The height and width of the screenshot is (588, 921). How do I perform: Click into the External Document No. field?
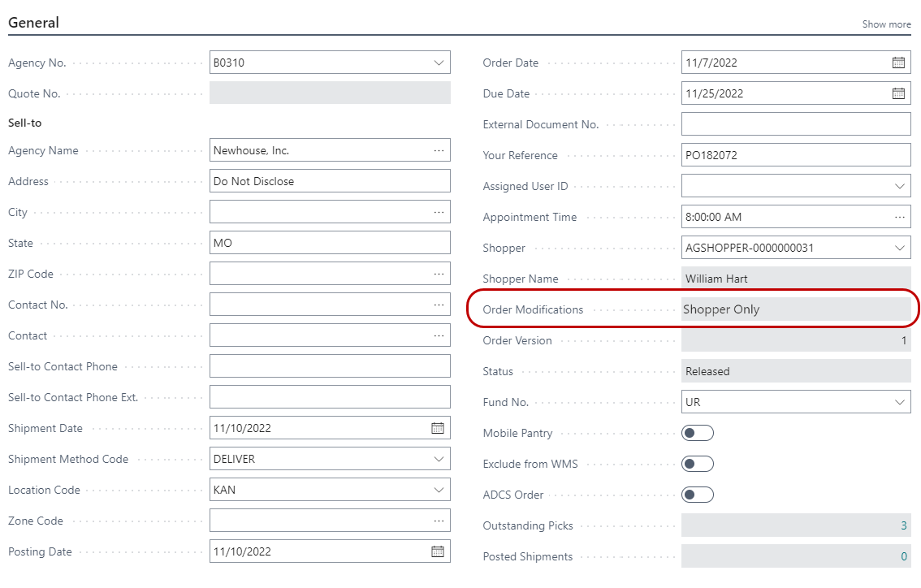[795, 124]
